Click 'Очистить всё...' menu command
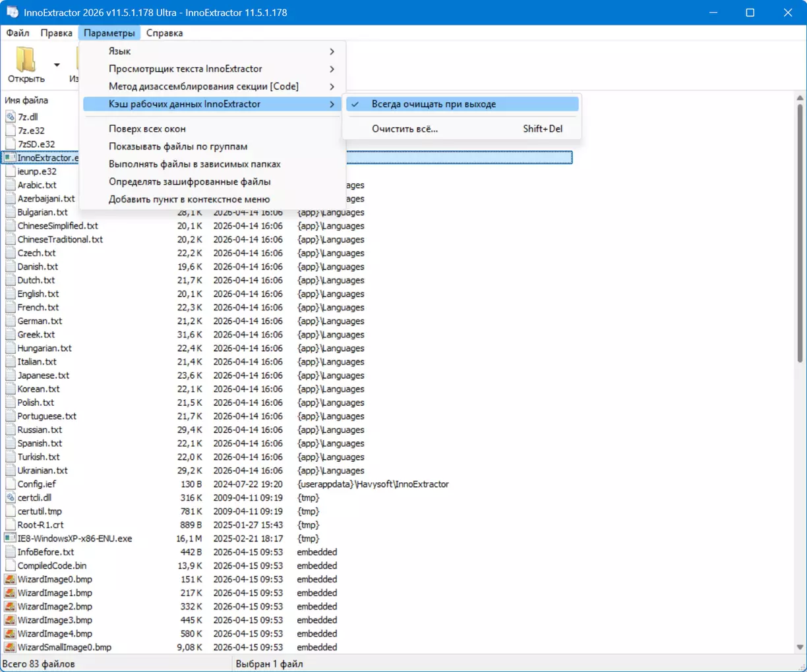Screen dimensions: 807x672 (404, 129)
